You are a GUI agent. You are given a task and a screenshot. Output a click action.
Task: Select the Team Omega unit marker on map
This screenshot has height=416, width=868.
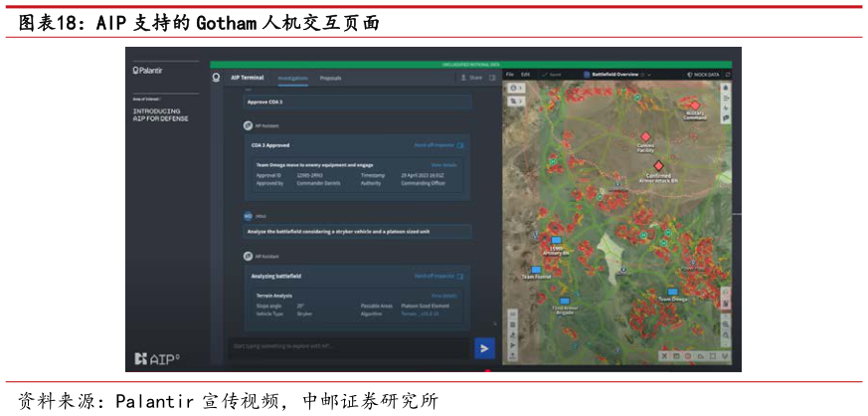672,293
